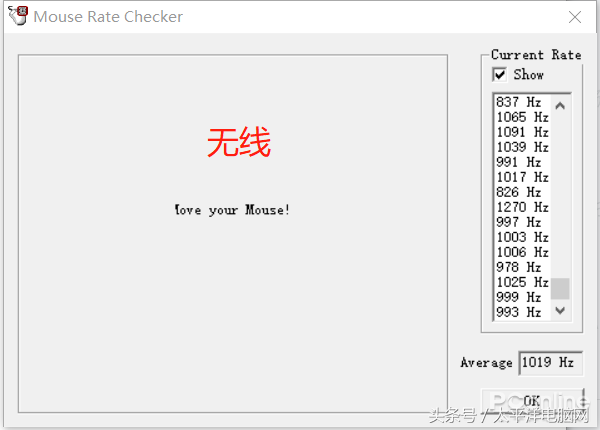This screenshot has width=600, height=430.
Task: Select the 1270 Hz list entry
Action: coord(523,207)
